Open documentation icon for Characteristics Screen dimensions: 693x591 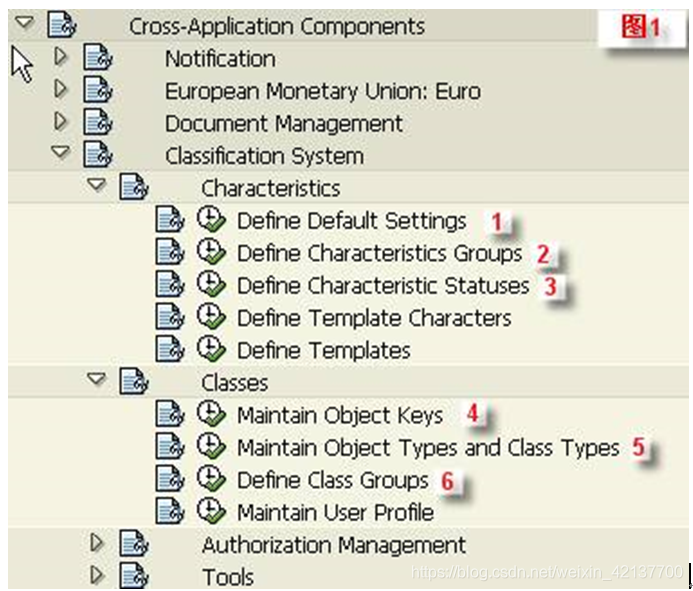pyautogui.click(x=134, y=186)
